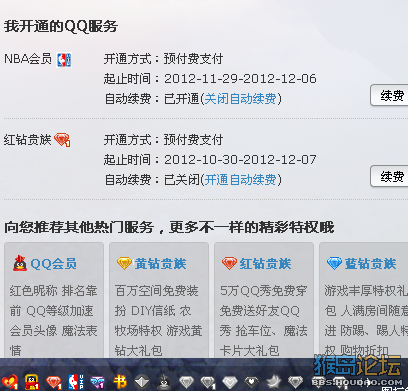Open the 红钻贵族 recommended card title link
The image size is (408, 391).
265,264
